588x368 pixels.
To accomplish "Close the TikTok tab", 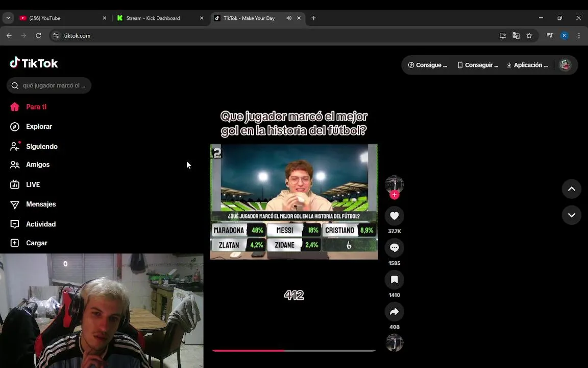I will pos(299,18).
